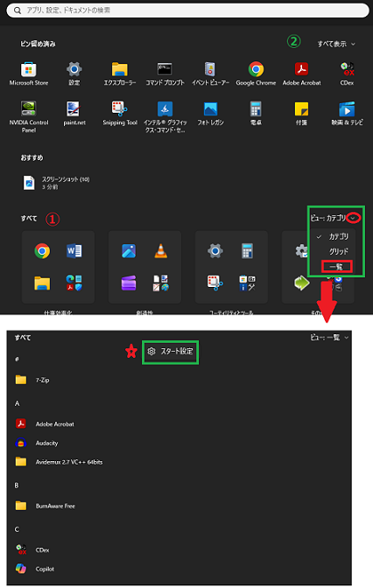Viewport: 373px width, 588px height.
Task: Open the スタート設定 context menu item
Action: click(x=171, y=352)
